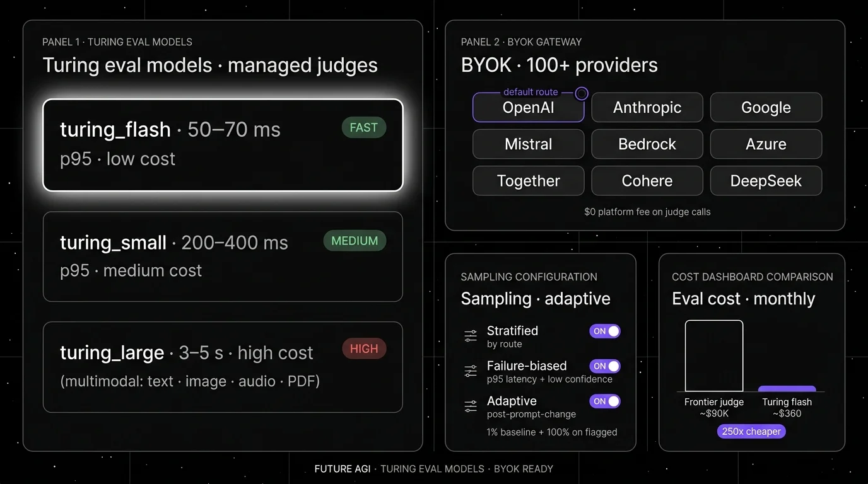Image resolution: width=868 pixels, height=484 pixels.
Task: Click '1% baseline + 100% on flagged' text
Action: point(552,432)
